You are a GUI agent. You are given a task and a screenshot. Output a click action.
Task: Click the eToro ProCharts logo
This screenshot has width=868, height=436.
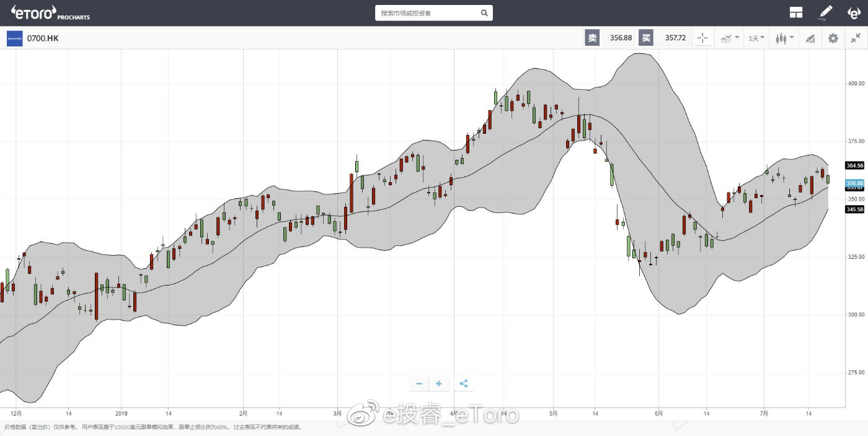pos(51,12)
